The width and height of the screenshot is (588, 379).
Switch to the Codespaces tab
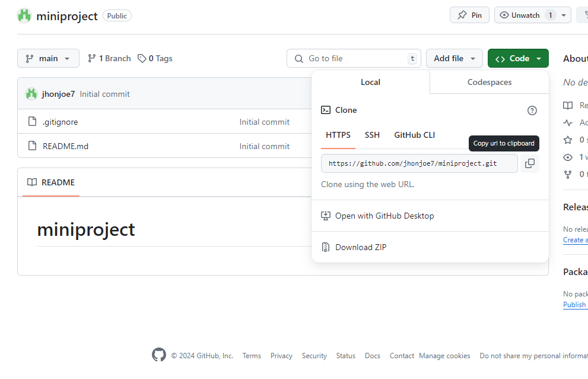489,82
